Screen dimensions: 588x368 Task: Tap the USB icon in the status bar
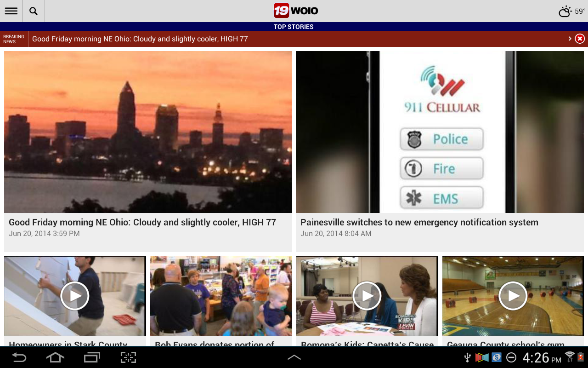(x=466, y=357)
